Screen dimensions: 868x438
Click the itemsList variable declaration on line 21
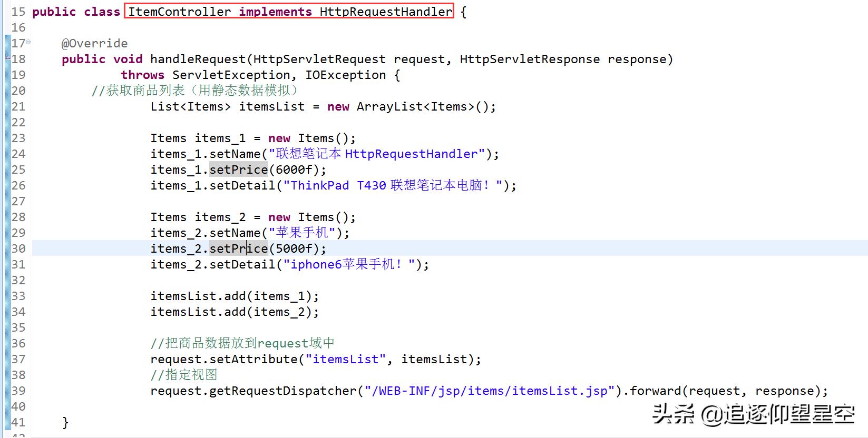[272, 106]
